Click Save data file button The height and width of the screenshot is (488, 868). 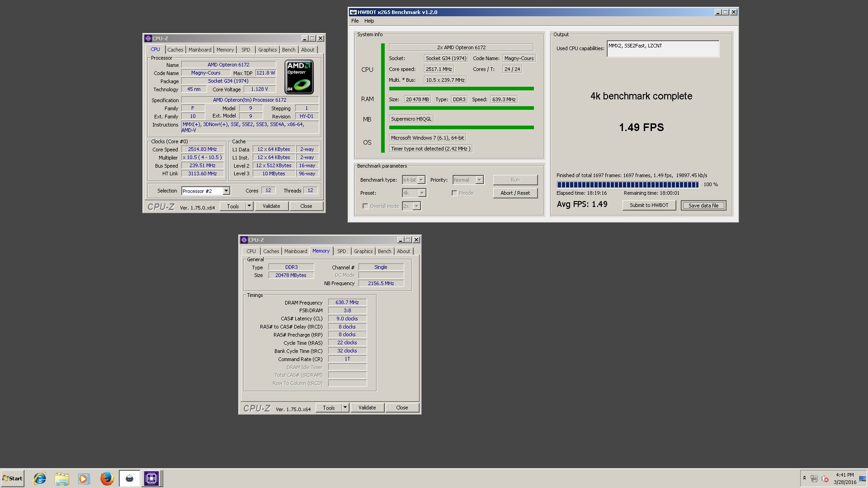click(x=703, y=205)
